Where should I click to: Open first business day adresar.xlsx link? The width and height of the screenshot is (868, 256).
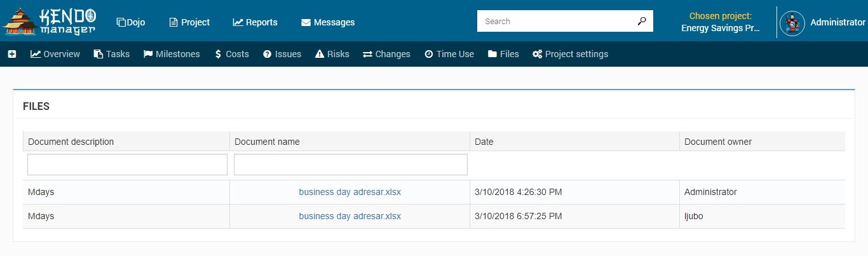click(x=350, y=192)
